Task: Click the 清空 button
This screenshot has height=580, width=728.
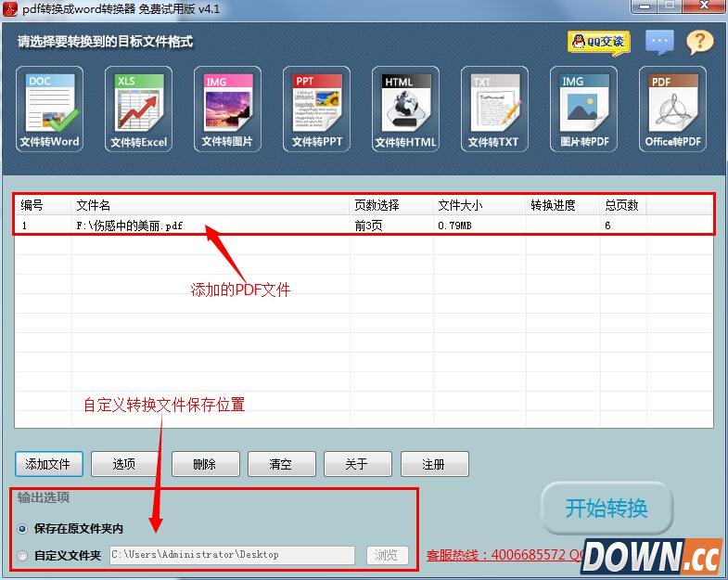Action: (x=281, y=464)
